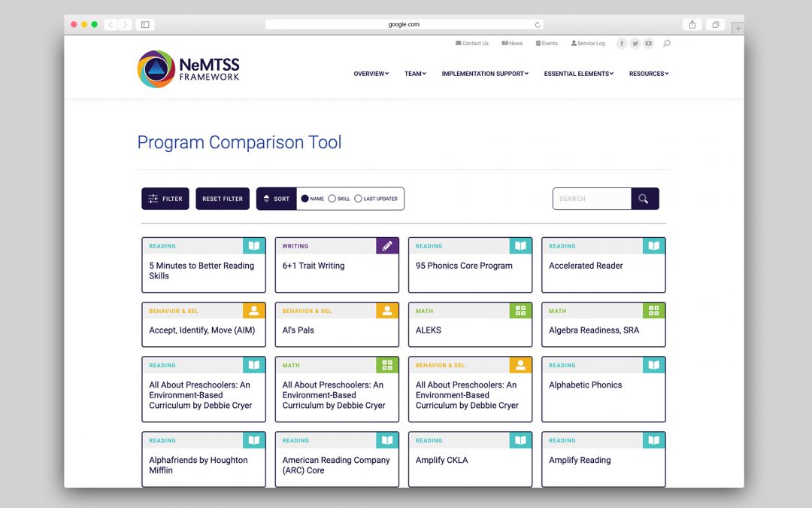Click the book icon on American Reading Company card
This screenshot has width=812, height=508.
pos(387,440)
